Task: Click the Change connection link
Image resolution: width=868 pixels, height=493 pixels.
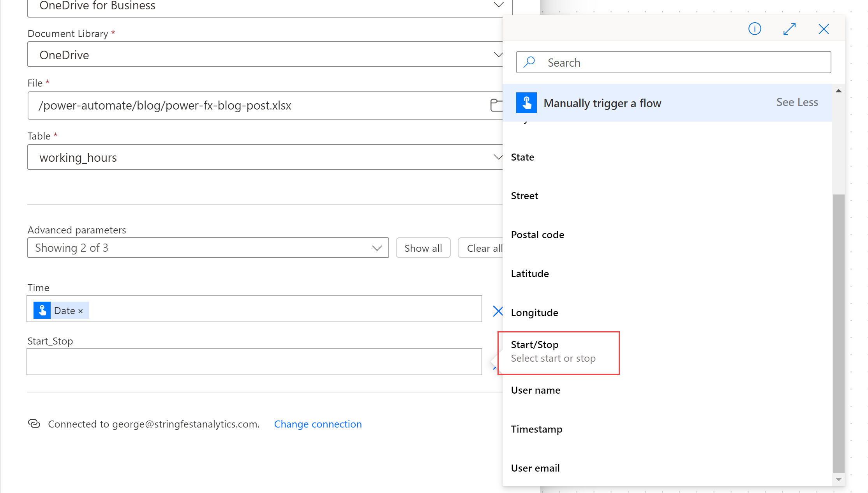Action: [318, 424]
